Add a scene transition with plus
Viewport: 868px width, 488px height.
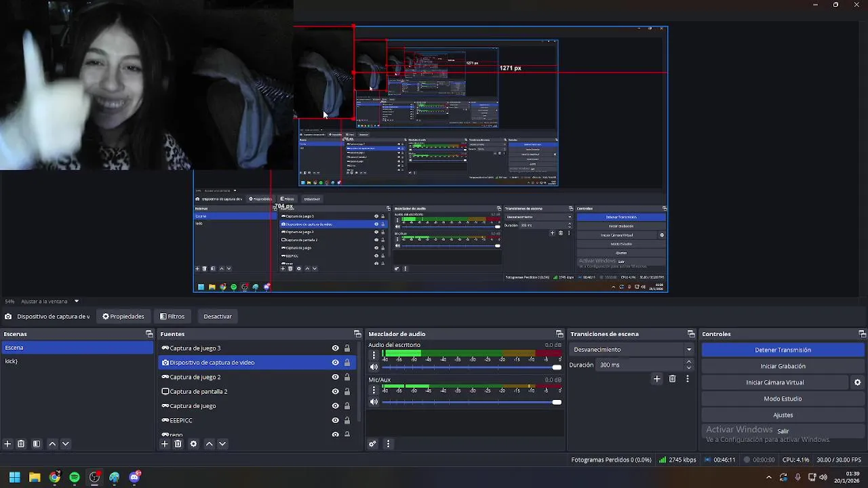pyautogui.click(x=656, y=379)
